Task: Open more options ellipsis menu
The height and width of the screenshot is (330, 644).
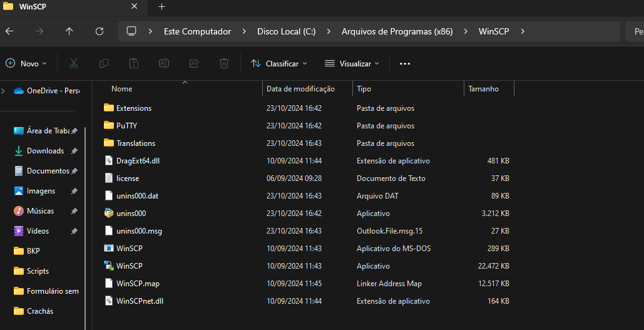Action: click(404, 63)
